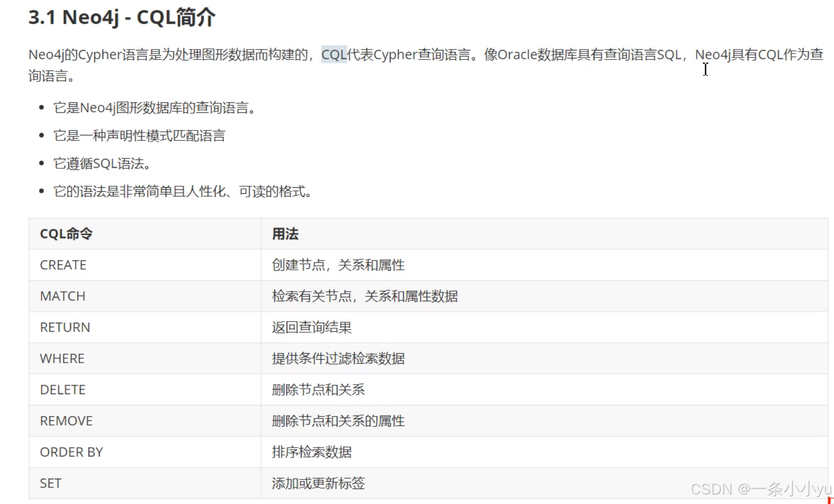The width and height of the screenshot is (834, 504).
Task: Click the CREATE command cell
Action: click(145, 265)
